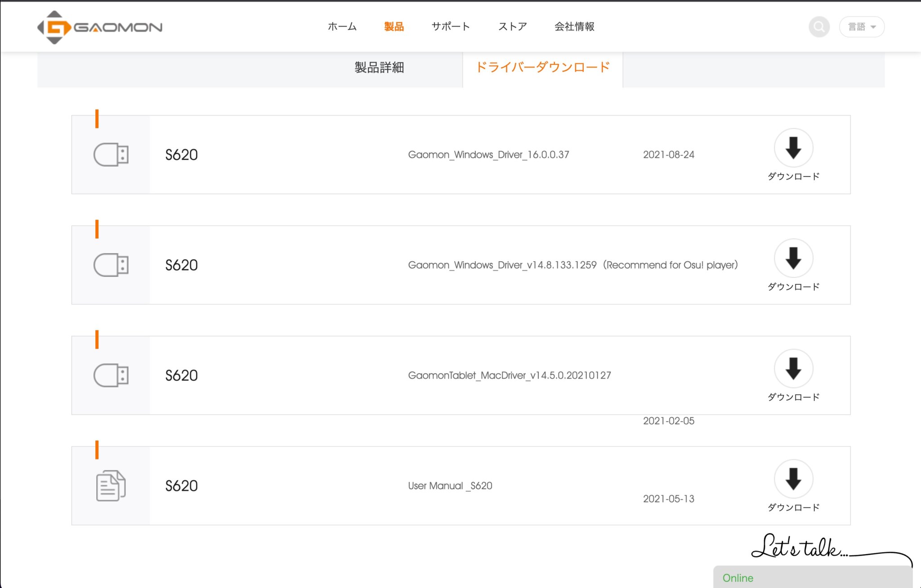Screen dimensions: 921x588
Task: Download the Osu! player Windows driver
Action: 793,258
